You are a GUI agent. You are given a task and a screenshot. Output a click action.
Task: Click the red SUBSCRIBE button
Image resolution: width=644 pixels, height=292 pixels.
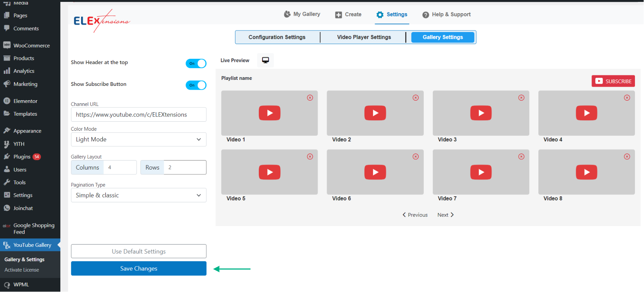[613, 81]
